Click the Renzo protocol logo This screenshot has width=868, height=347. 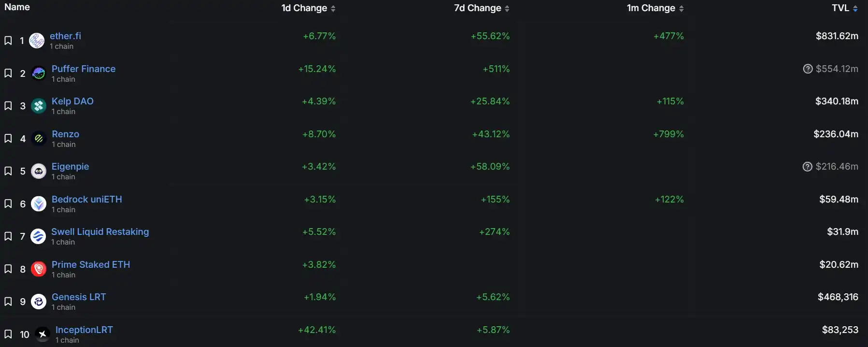click(x=39, y=139)
